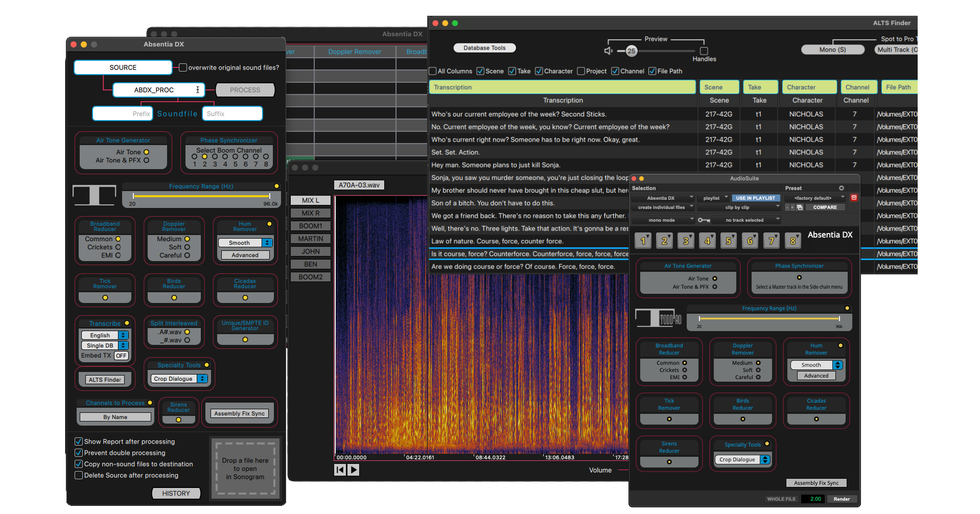This screenshot has width=980, height=514.
Task: Check the All Columns checkbox
Action: 433,71
